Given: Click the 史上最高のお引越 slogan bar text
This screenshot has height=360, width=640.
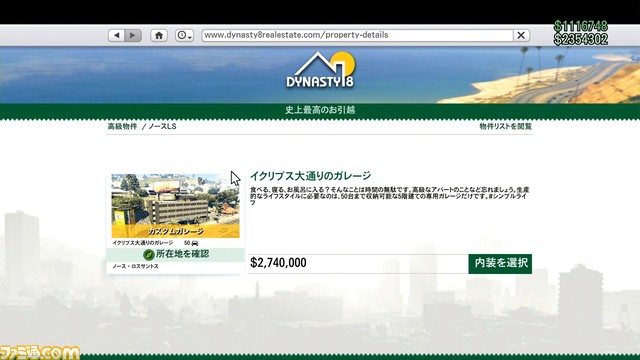Looking at the screenshot, I should (x=320, y=110).
